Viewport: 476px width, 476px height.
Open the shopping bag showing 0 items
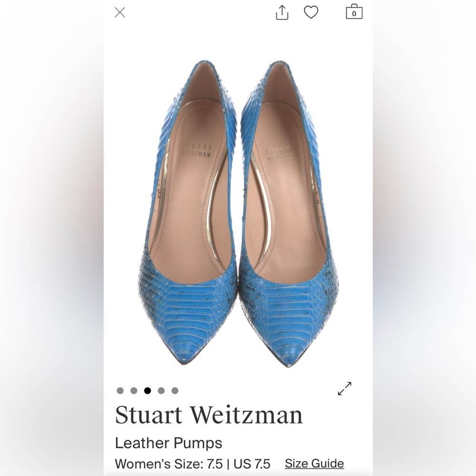[x=353, y=13]
